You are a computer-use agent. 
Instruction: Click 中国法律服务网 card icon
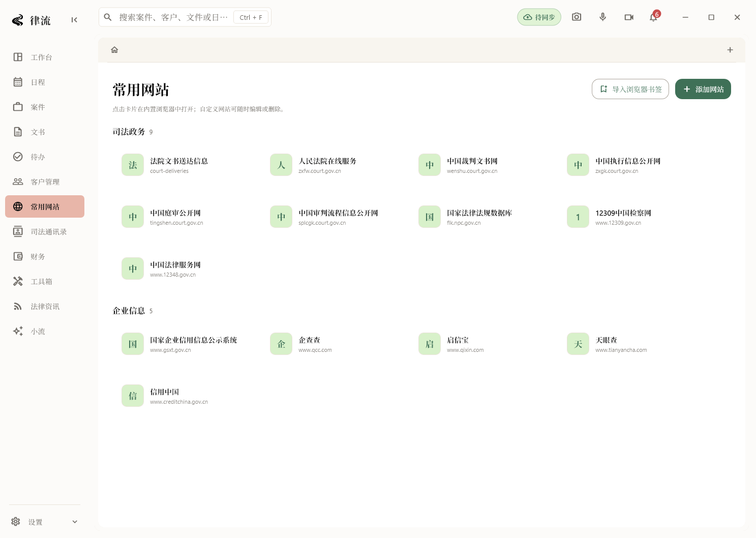[133, 268]
